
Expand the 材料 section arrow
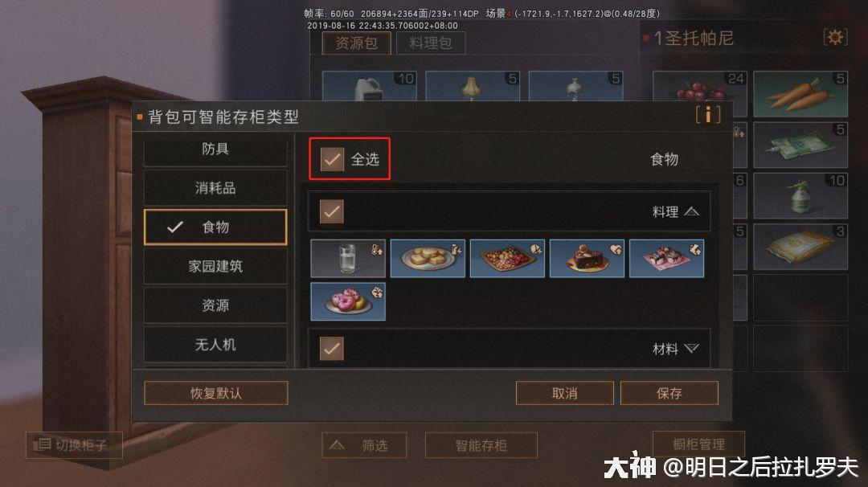tap(691, 348)
